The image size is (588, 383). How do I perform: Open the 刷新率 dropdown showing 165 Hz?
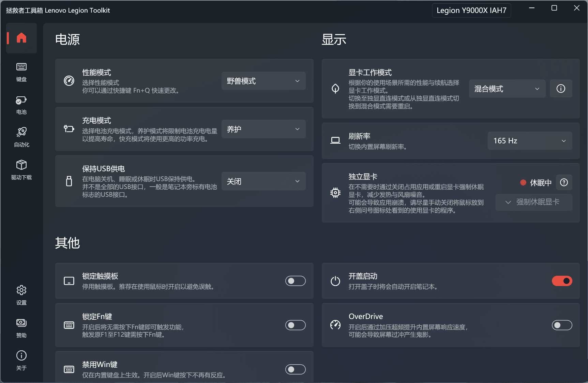(x=529, y=141)
